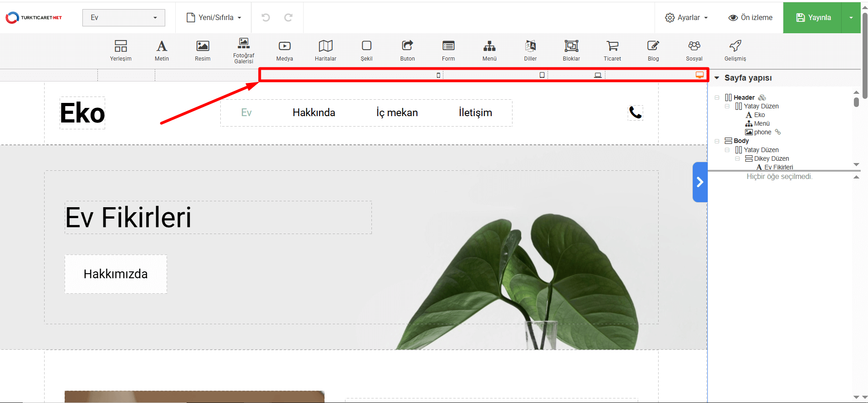Viewport: 868px width, 403px height.
Task: Select Dikey Düzen in structure tree
Action: coord(771,158)
